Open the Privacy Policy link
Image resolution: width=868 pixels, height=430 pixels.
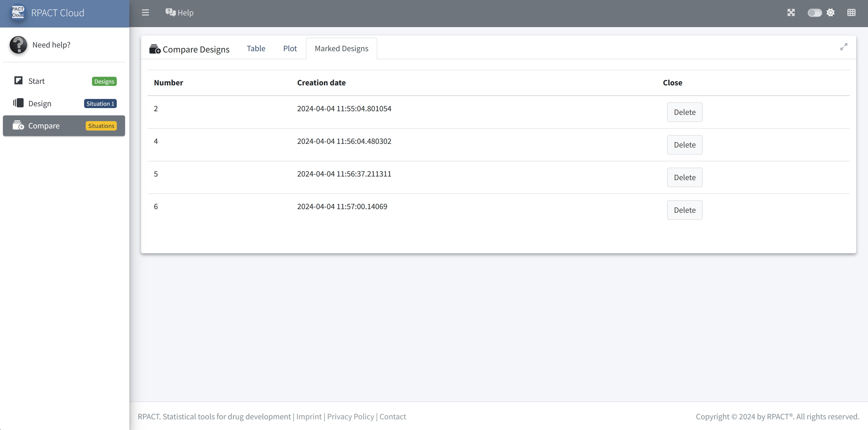pos(351,416)
